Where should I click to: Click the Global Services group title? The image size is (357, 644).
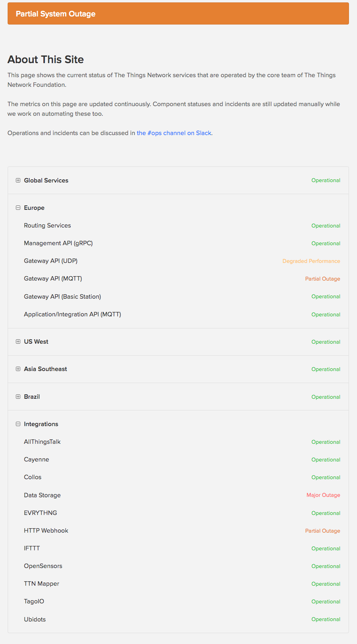tap(46, 180)
